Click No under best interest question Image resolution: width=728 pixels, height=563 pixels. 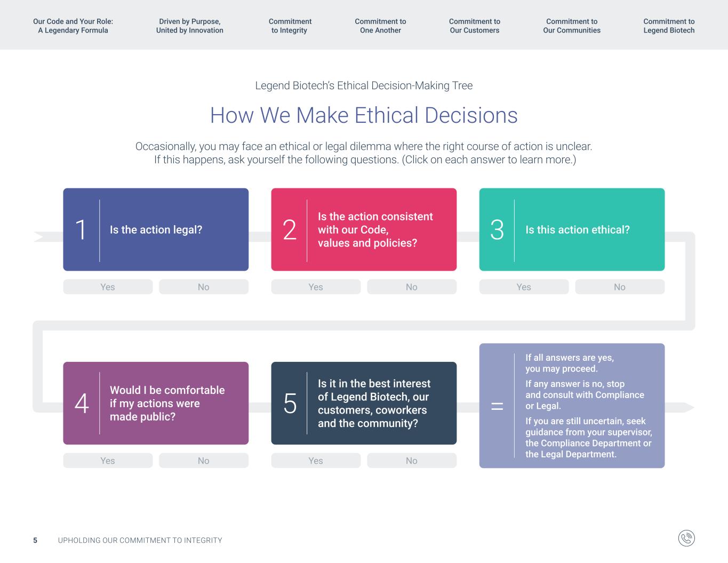click(412, 461)
